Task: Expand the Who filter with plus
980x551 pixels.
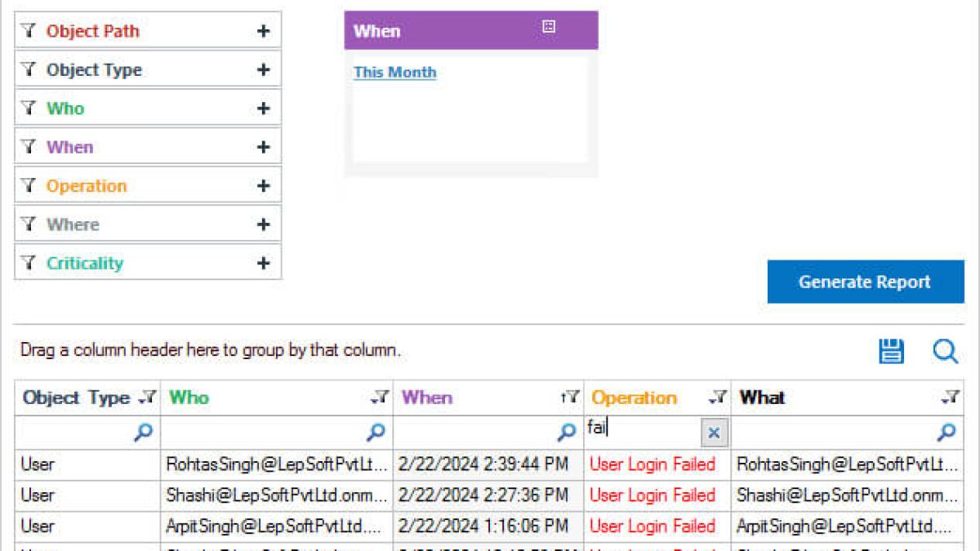Action: point(263,109)
